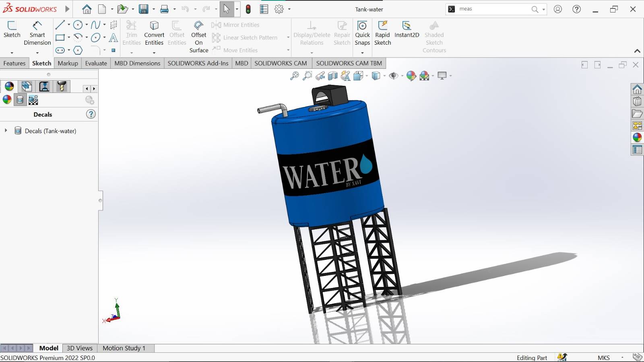The width and height of the screenshot is (644, 362).
Task: Select the Point sketch tool
Action: pos(114,50)
